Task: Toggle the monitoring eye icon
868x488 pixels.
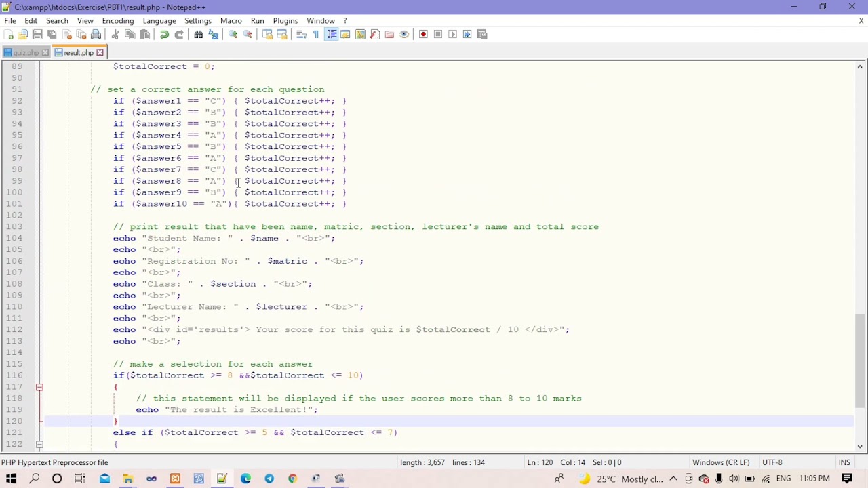Action: 404,35
